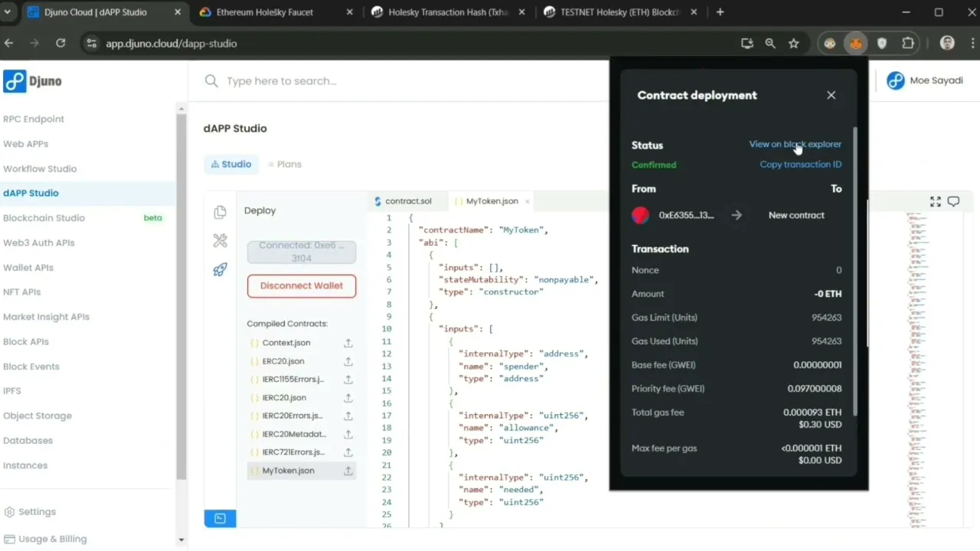Click the Disconnect Wallet button

302,285
